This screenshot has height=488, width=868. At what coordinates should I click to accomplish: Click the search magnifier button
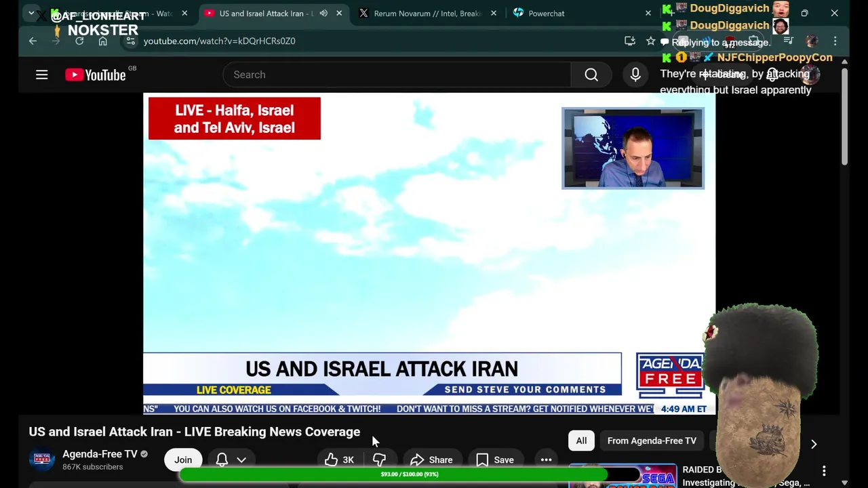pos(591,75)
